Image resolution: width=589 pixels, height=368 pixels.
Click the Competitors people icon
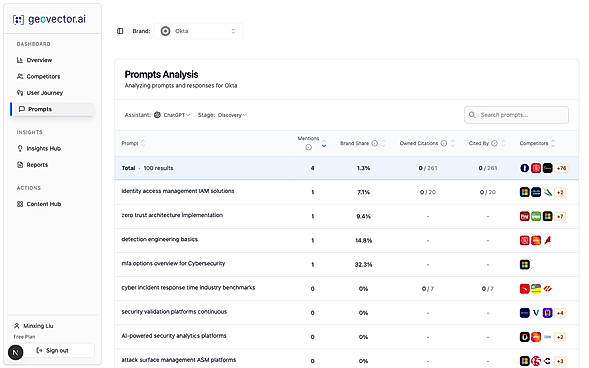pyautogui.click(x=20, y=76)
